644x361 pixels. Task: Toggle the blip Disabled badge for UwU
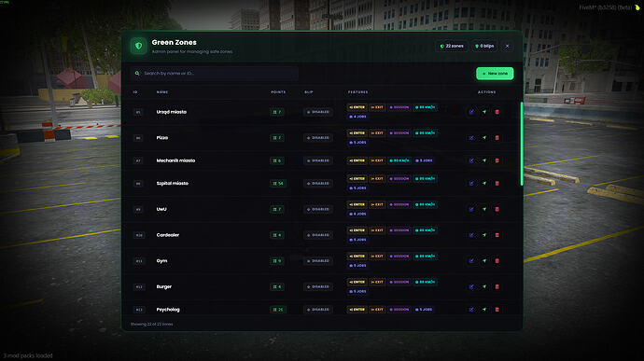pyautogui.click(x=318, y=209)
